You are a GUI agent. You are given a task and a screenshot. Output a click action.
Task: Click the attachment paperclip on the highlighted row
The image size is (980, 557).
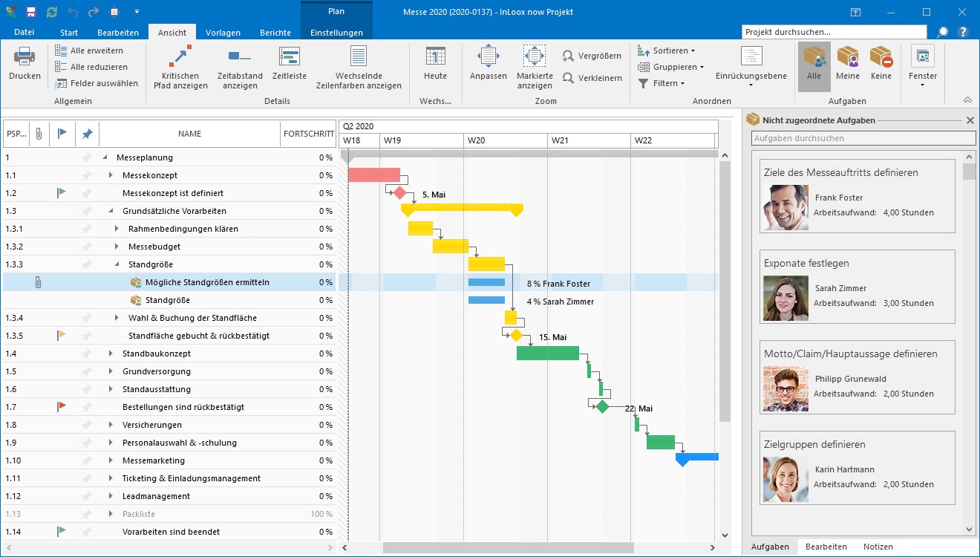(38, 282)
